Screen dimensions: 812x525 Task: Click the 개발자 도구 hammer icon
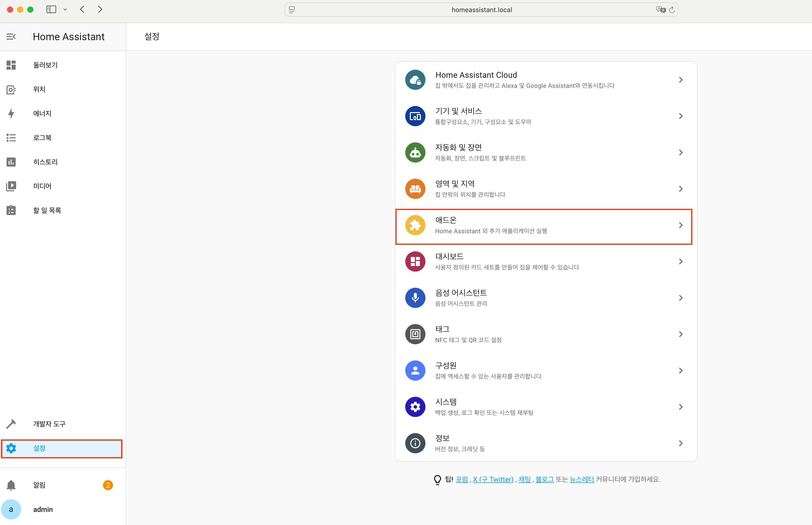[11, 424]
